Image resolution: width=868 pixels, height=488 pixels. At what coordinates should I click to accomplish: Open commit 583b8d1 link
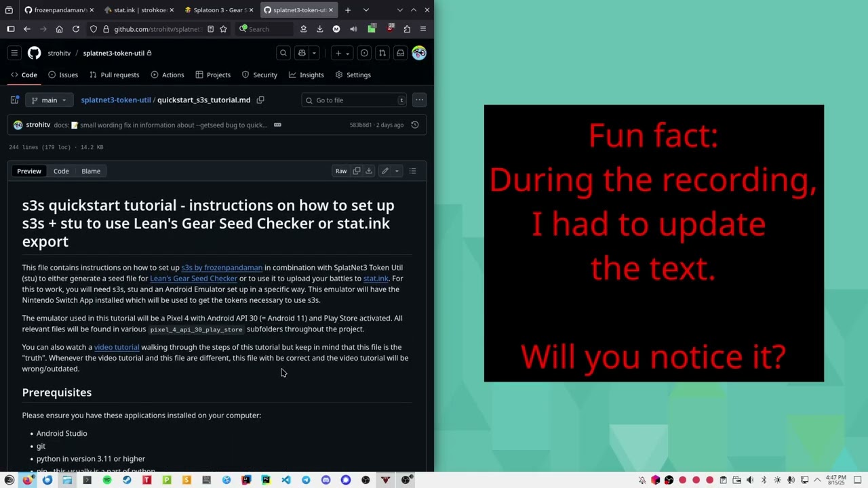tap(361, 125)
